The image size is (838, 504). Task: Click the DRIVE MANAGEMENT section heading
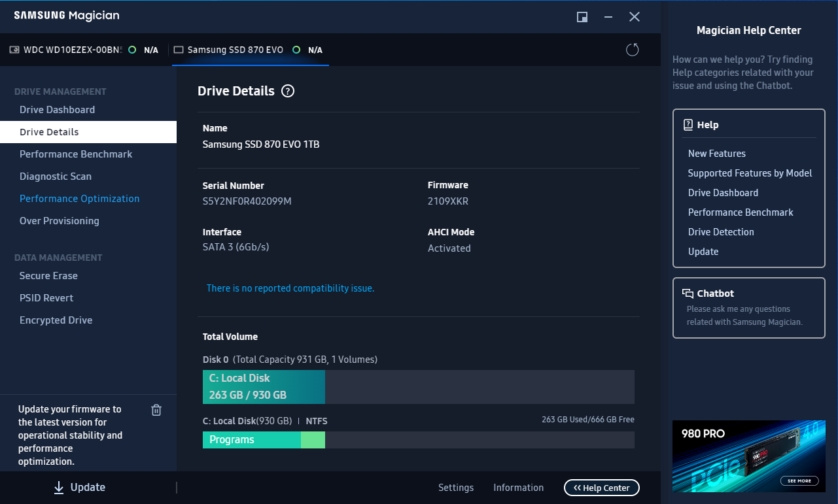click(60, 92)
